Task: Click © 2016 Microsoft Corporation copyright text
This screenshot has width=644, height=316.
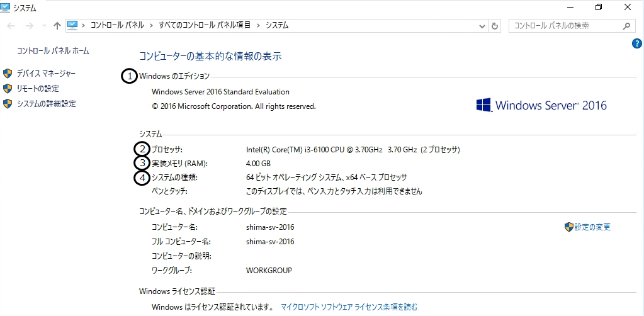Action: click(x=234, y=106)
